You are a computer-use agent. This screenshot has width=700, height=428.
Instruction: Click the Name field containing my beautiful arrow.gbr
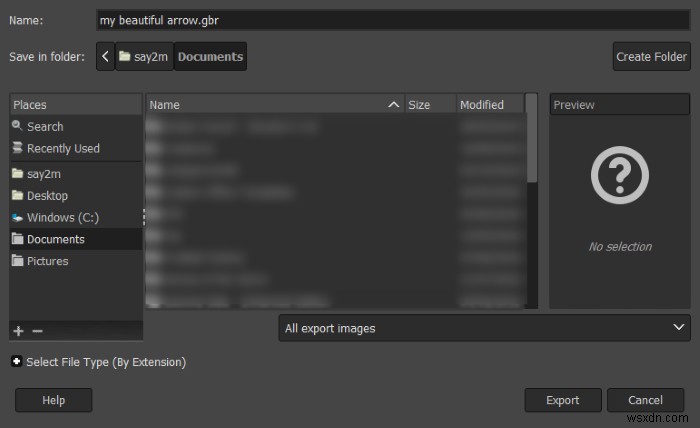(393, 21)
